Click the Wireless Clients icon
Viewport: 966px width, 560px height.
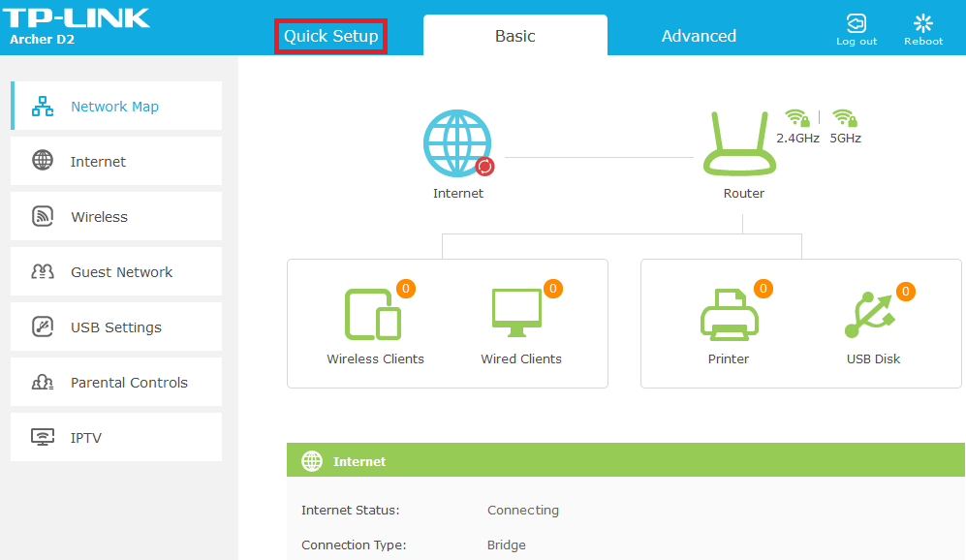(375, 310)
